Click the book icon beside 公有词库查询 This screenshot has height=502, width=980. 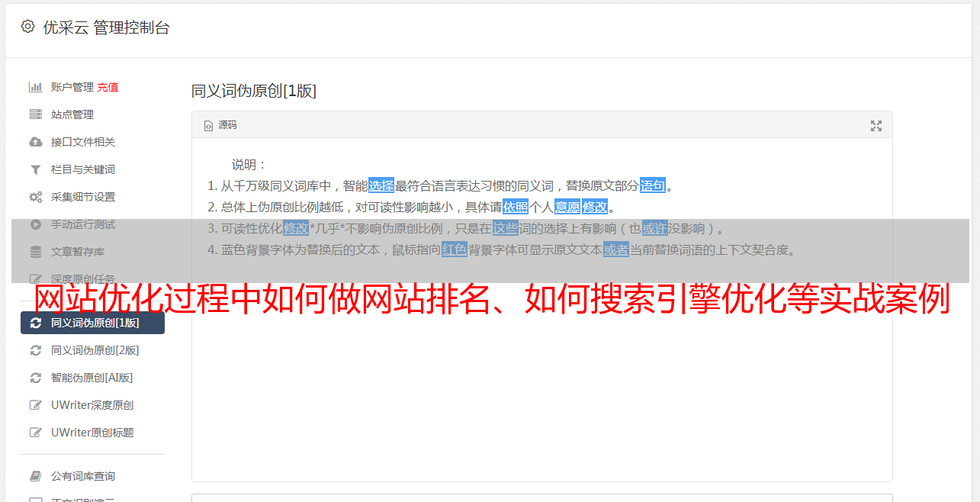(x=35, y=476)
